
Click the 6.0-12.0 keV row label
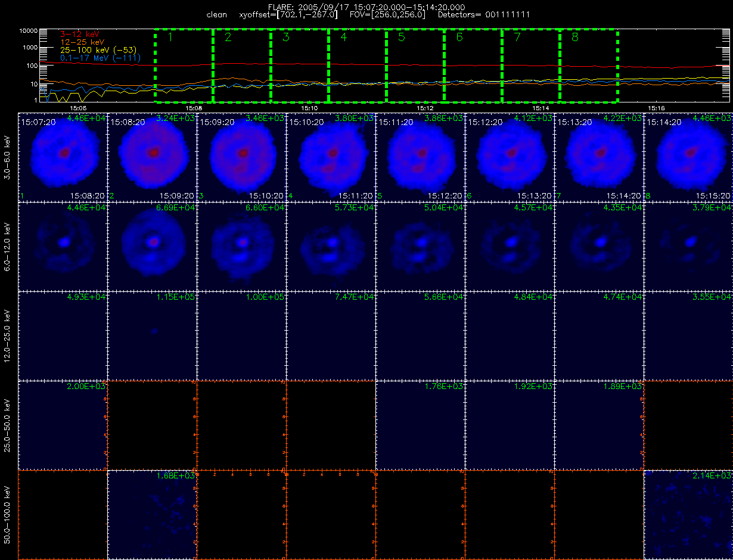pyautogui.click(x=7, y=246)
